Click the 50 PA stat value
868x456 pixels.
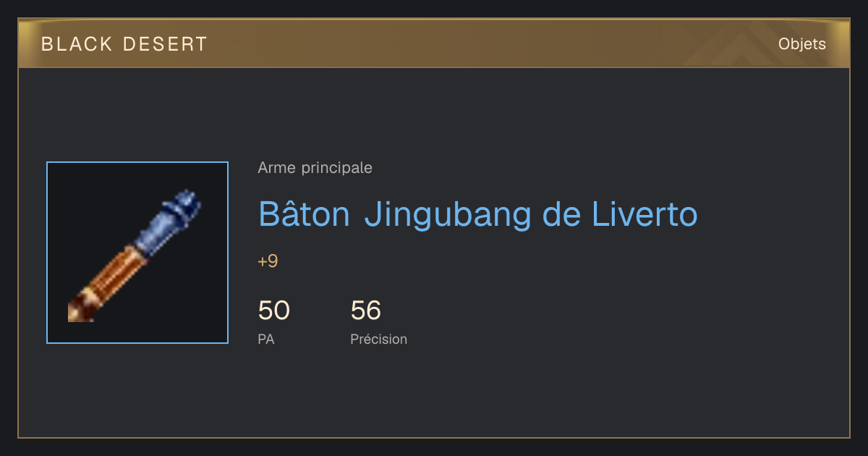(273, 311)
